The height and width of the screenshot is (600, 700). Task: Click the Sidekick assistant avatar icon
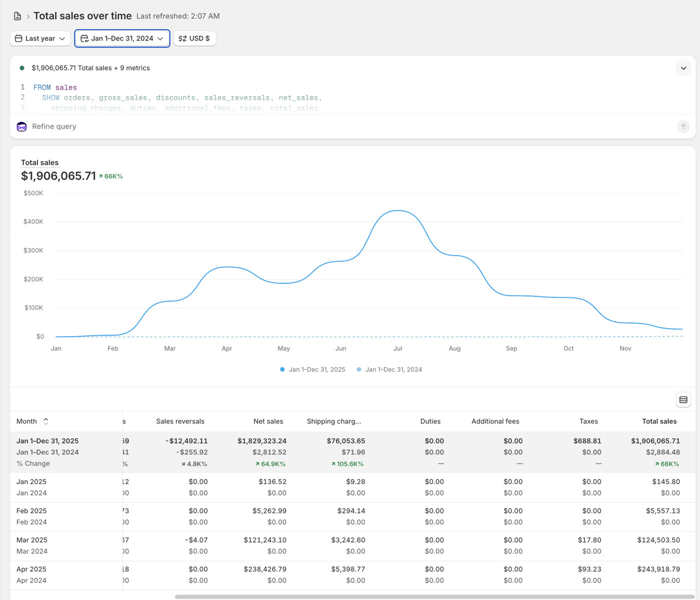click(21, 126)
